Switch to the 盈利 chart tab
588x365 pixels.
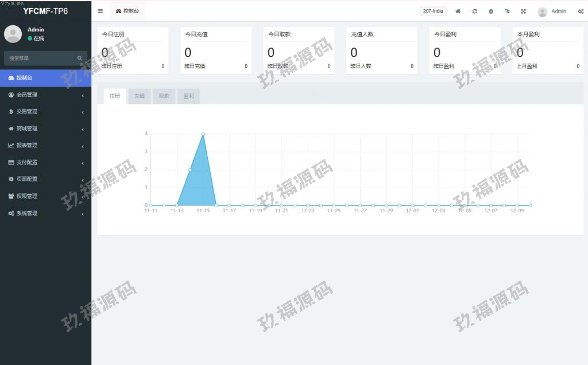click(x=188, y=96)
